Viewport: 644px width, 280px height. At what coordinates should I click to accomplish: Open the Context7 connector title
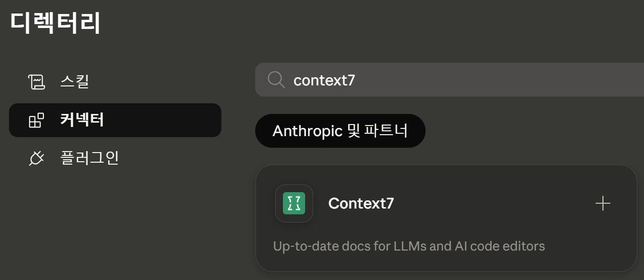[x=361, y=203]
